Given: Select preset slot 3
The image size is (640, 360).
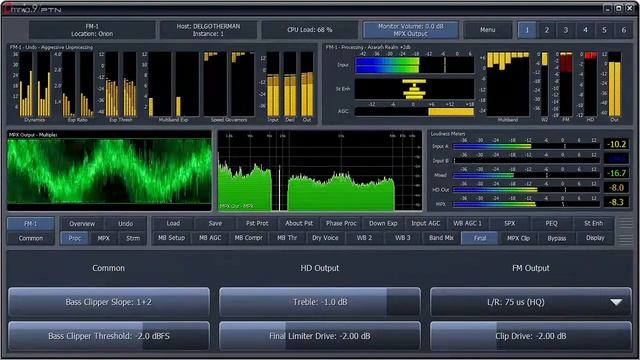Looking at the screenshot, I should click(x=566, y=30).
